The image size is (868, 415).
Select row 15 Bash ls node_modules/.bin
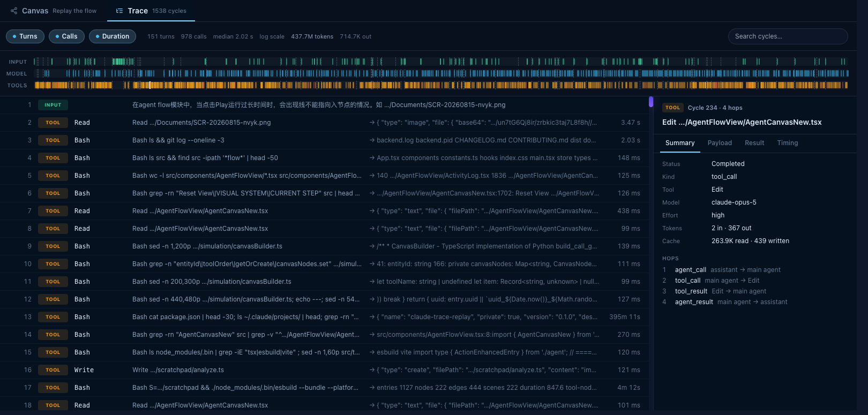point(324,352)
